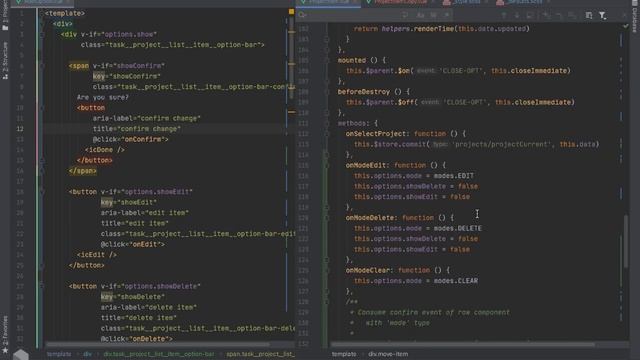640x360 pixels.
Task: Fold the button v-if options.showEdit block
Action: coord(42,192)
